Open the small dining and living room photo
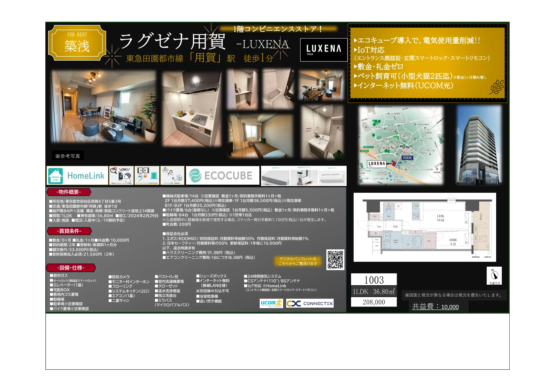The height and width of the screenshot is (392, 555). 321,85
